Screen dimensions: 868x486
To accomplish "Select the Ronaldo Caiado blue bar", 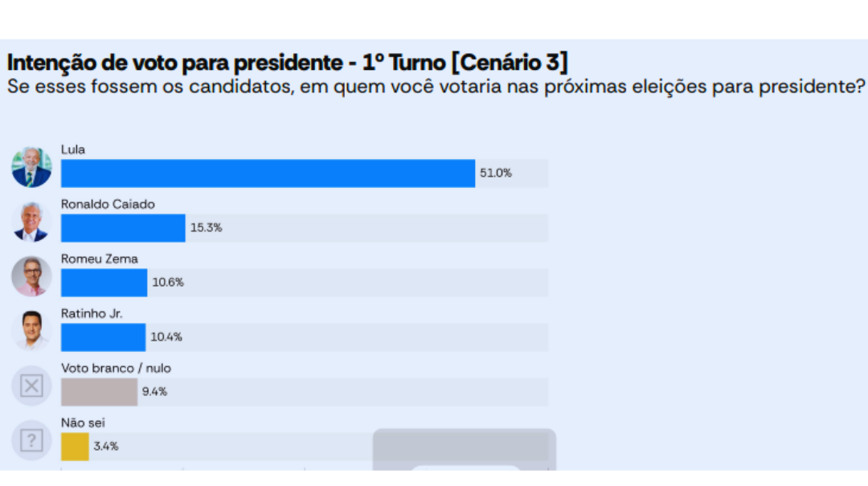I will click(123, 228).
